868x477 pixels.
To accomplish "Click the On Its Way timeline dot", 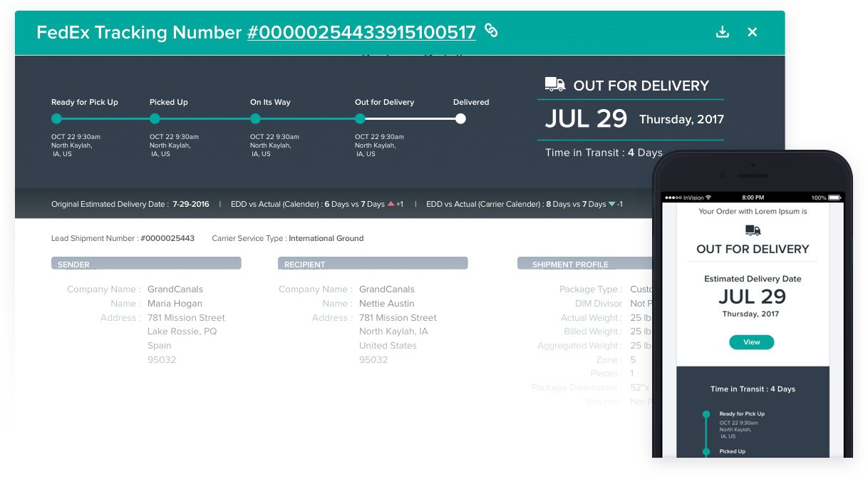I will click(x=256, y=119).
